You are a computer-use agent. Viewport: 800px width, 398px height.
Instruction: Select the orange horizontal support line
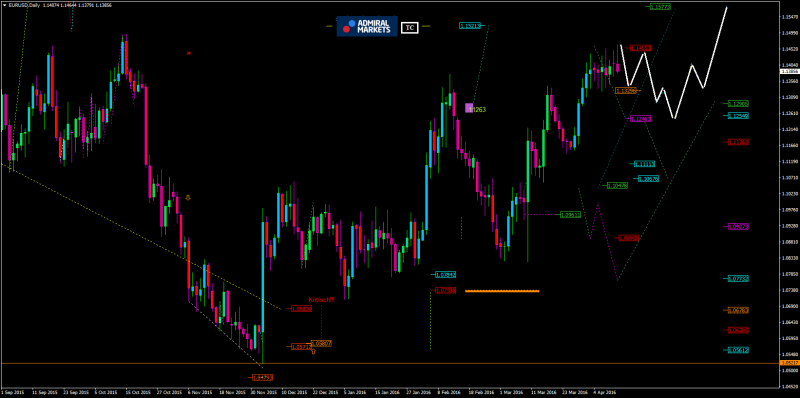tap(390, 363)
